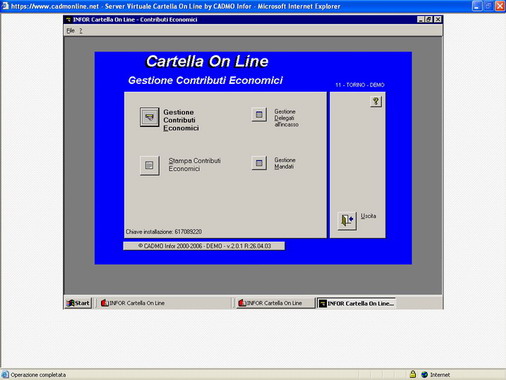506x380 pixels.
Task: Click the Gestione Mandati text label
Action: click(285, 163)
